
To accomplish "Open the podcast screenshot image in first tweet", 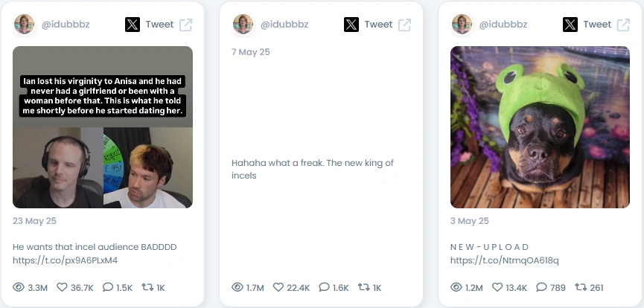I will pyautogui.click(x=103, y=127).
